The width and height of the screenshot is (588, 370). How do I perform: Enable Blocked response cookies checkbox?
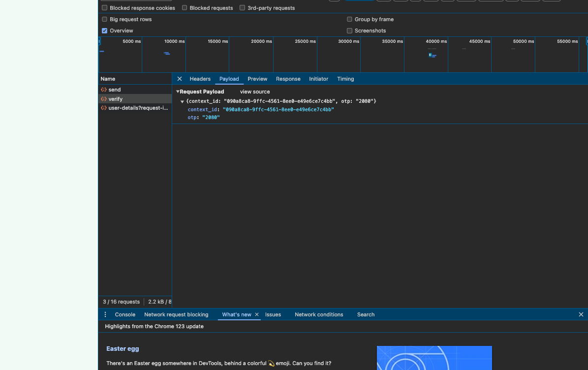coord(105,8)
